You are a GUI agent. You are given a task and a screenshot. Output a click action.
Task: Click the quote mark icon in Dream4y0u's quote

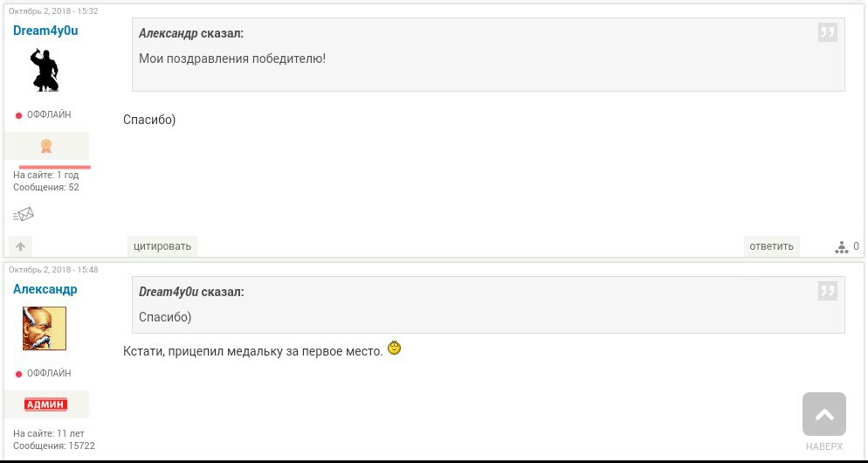click(828, 291)
